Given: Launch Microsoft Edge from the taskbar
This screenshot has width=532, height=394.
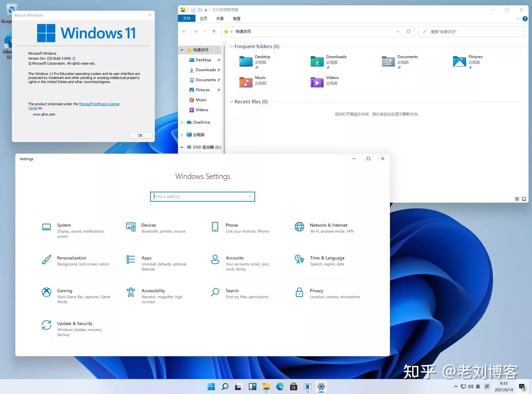Looking at the screenshot, I should (280, 387).
